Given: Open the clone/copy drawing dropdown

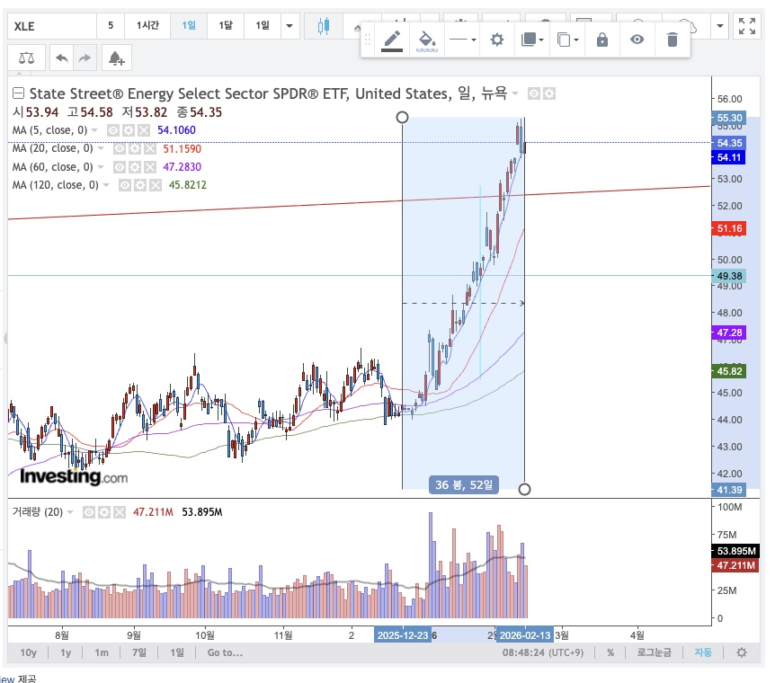Looking at the screenshot, I should pyautogui.click(x=567, y=40).
